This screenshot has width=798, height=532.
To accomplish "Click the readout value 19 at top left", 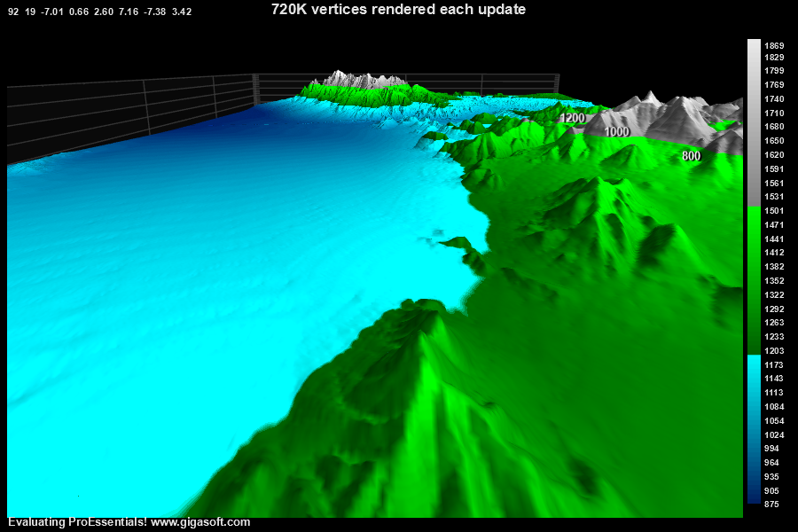I will pos(30,12).
